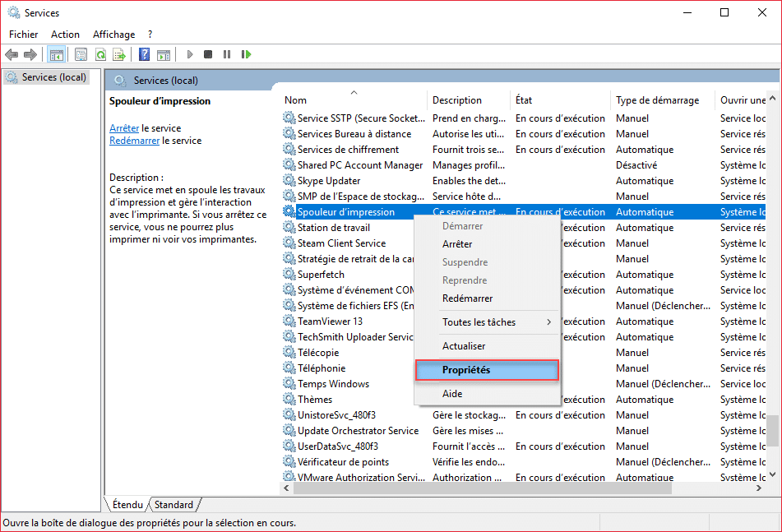Click the gear icon beside Vérificateur de points
Image resolution: width=782 pixels, height=532 pixels.
(289, 461)
